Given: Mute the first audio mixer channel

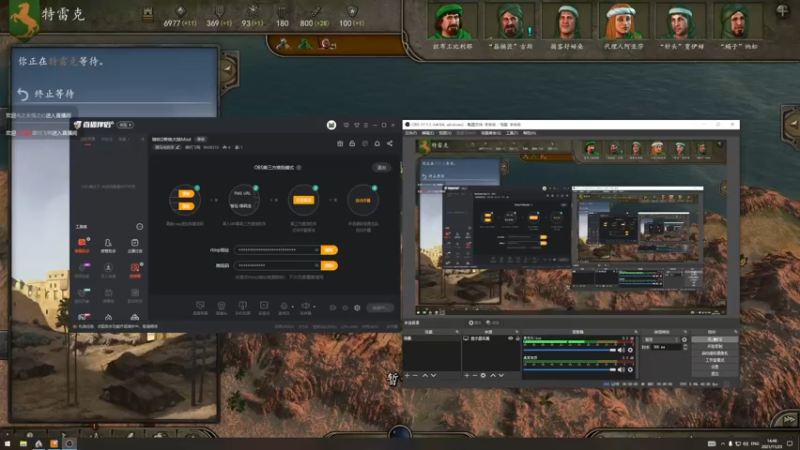Looking at the screenshot, I should (621, 351).
